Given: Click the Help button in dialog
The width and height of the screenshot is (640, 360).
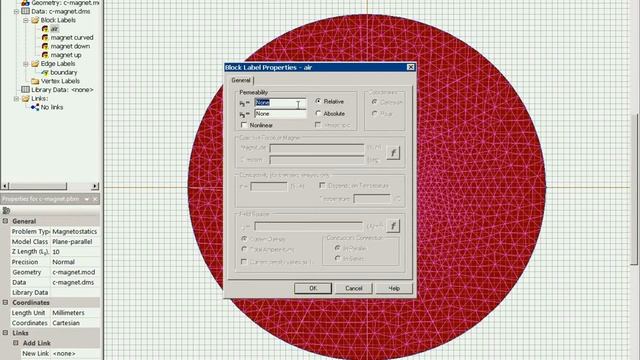Looking at the screenshot, I should point(394,288).
